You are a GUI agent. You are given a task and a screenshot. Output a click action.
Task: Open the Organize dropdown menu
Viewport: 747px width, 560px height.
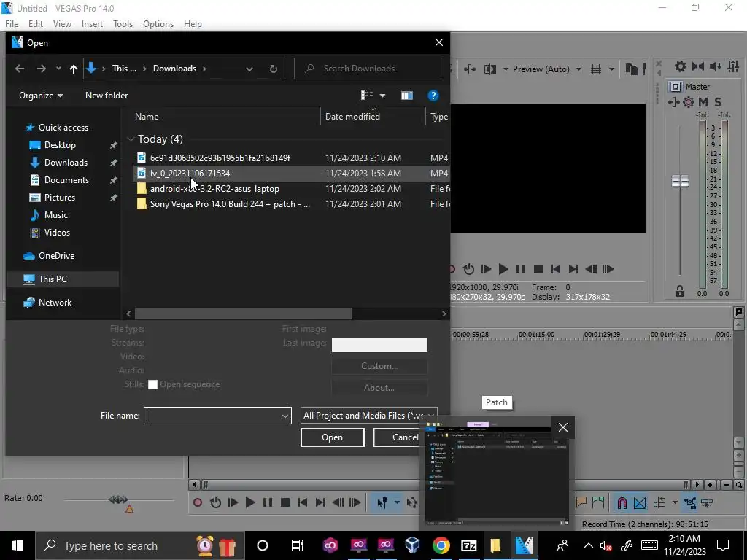(x=41, y=96)
